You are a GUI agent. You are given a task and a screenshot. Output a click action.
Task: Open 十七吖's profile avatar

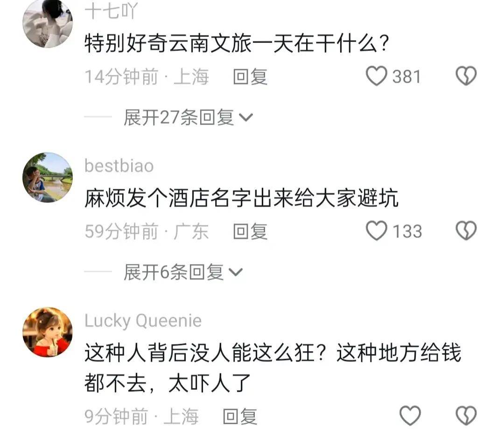pyautogui.click(x=48, y=23)
